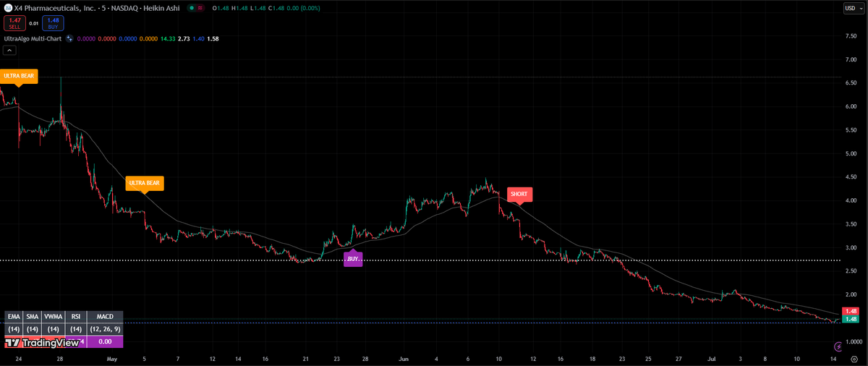
Task: Click the 0.01 spread value
Action: (34, 23)
